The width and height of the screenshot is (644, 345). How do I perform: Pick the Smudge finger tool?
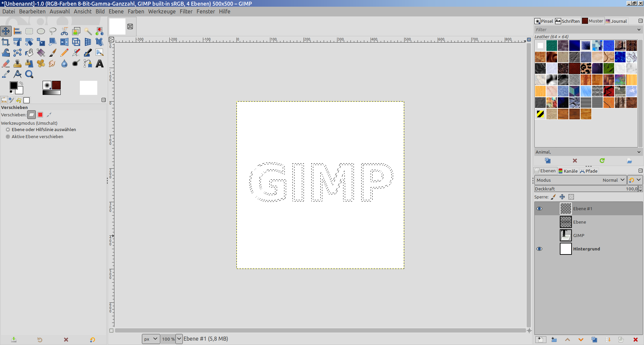click(x=53, y=63)
